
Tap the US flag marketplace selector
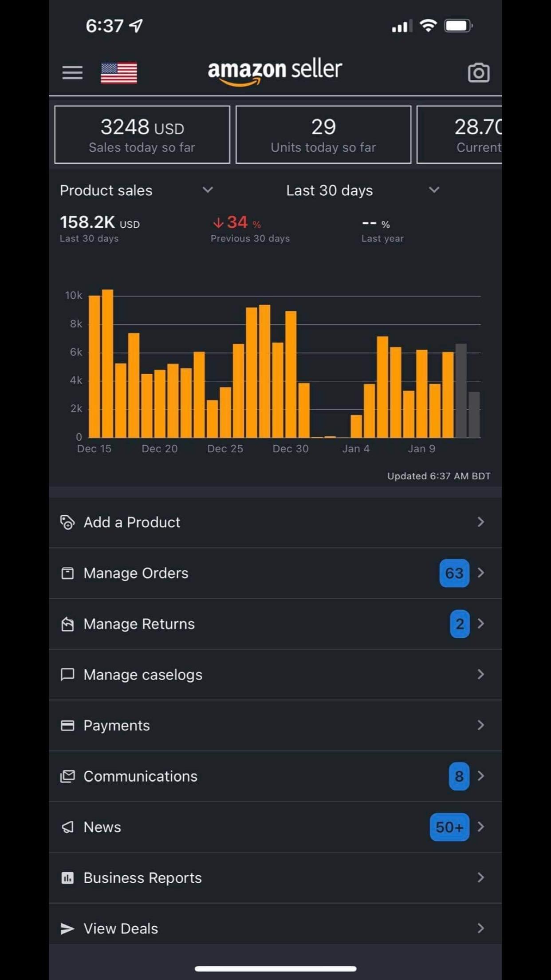[x=119, y=73]
